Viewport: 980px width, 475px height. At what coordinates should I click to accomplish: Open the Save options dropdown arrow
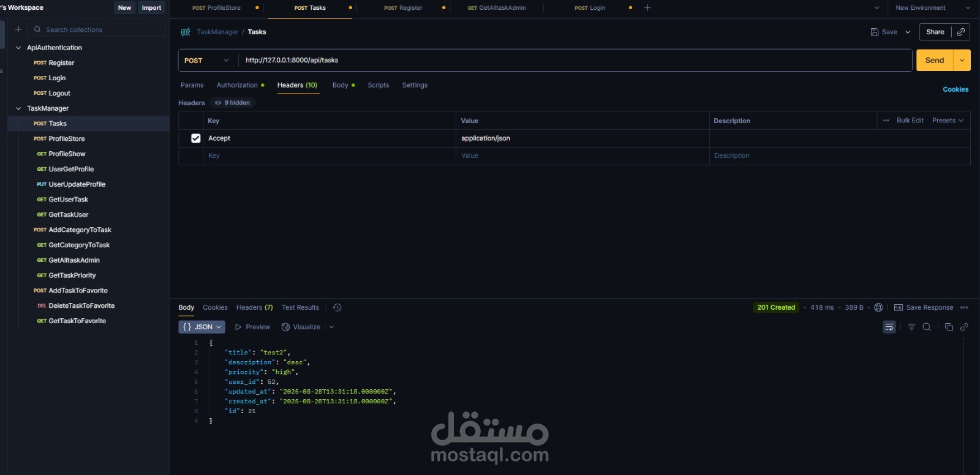pyautogui.click(x=908, y=32)
